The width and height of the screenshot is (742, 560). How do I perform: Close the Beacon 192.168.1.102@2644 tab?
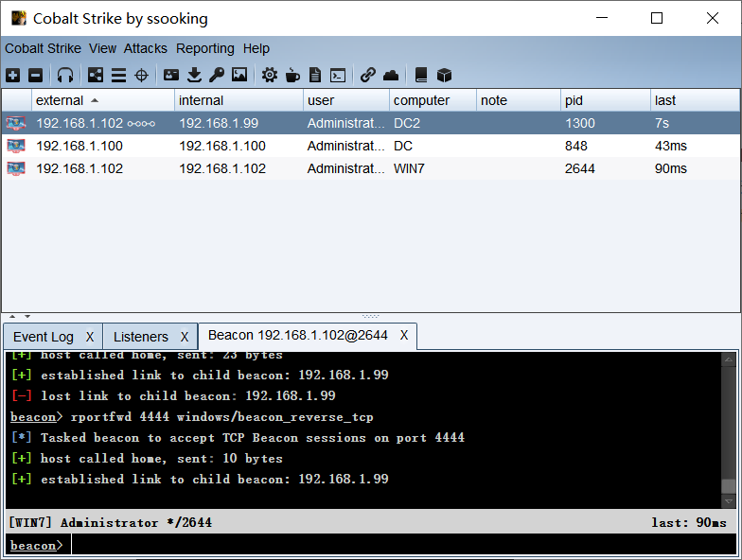point(404,335)
